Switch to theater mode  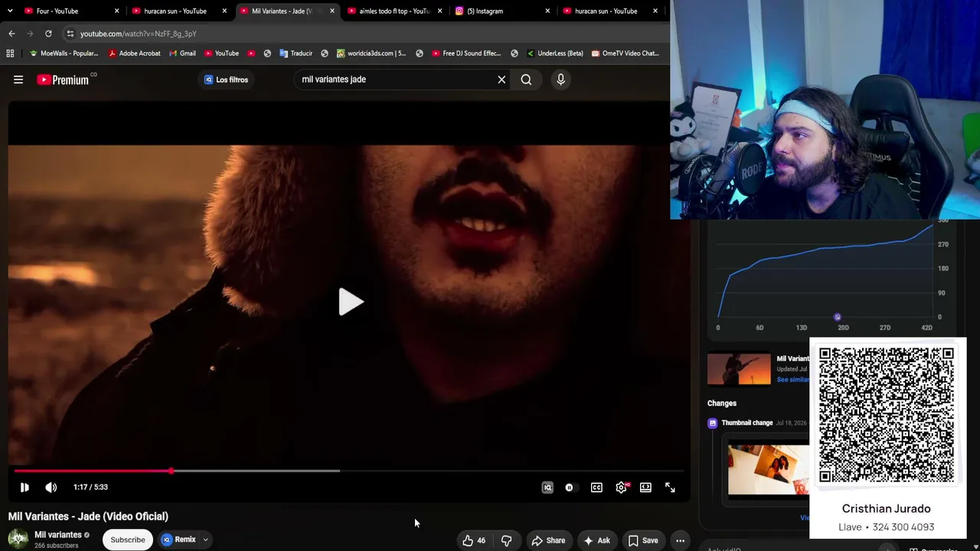[645, 487]
